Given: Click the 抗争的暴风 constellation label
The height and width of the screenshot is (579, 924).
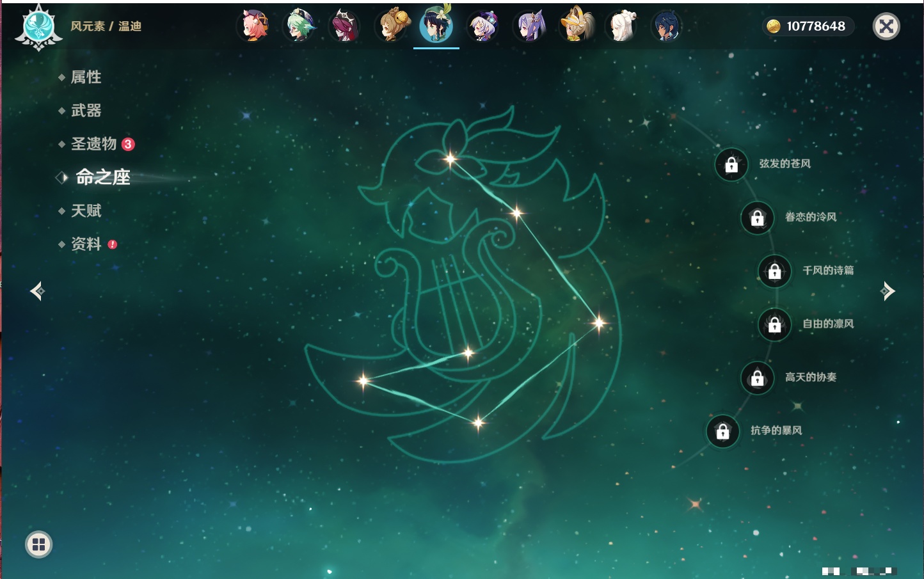Looking at the screenshot, I should [776, 430].
